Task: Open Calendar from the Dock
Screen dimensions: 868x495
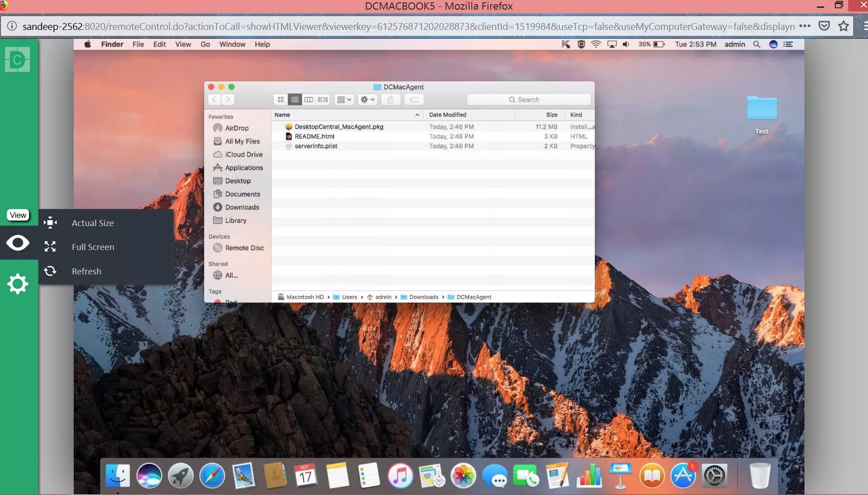Action: point(306,476)
